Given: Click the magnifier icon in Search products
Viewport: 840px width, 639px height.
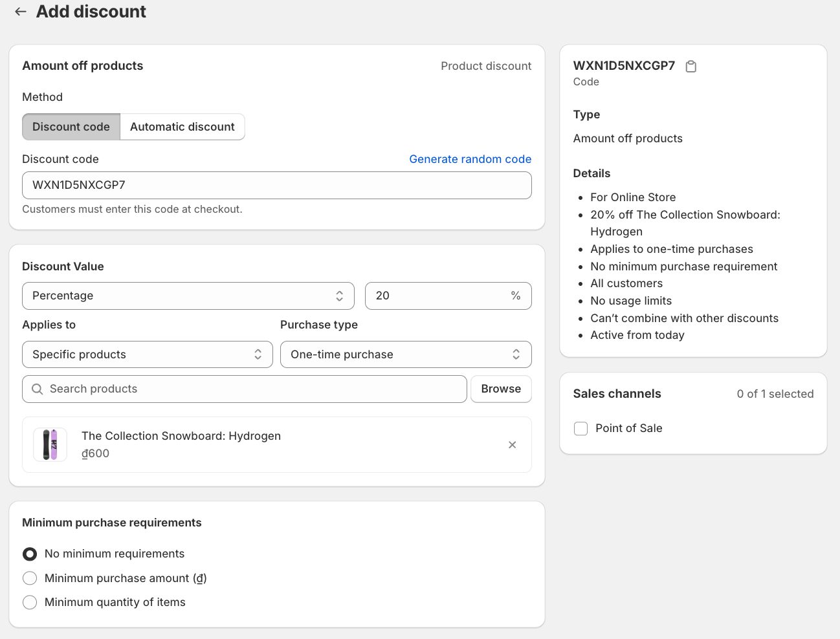Looking at the screenshot, I should point(38,389).
